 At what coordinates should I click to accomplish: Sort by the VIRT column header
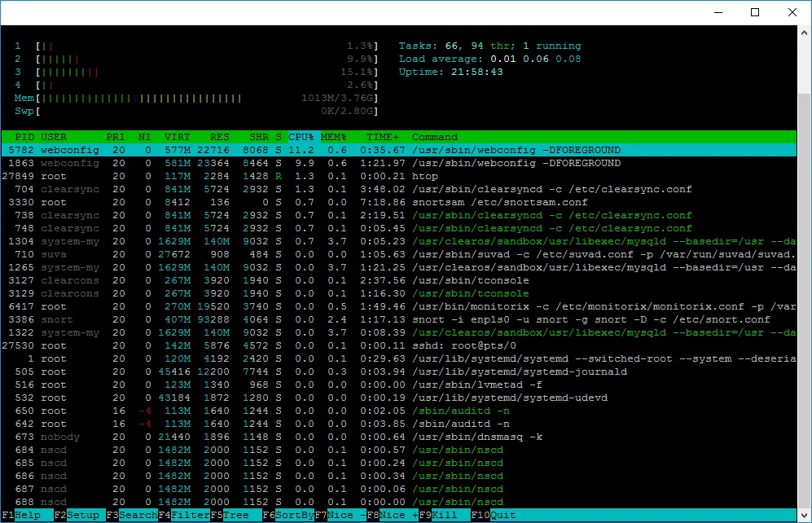point(177,137)
